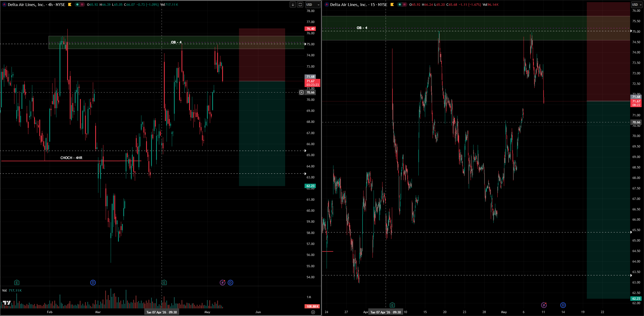Image resolution: width=644 pixels, height=316 pixels.
Task: Click the Delta logo on the 15-minute chart
Action: pyautogui.click(x=327, y=4)
